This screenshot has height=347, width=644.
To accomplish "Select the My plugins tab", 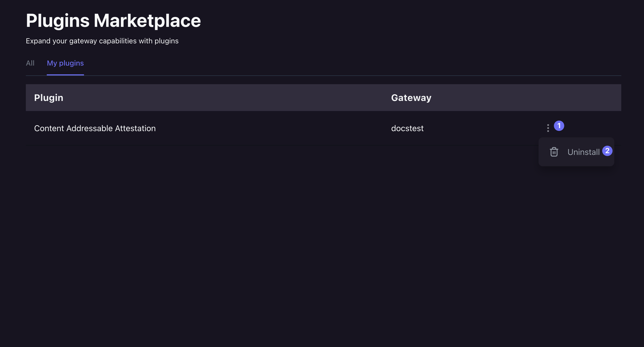I will point(65,63).
